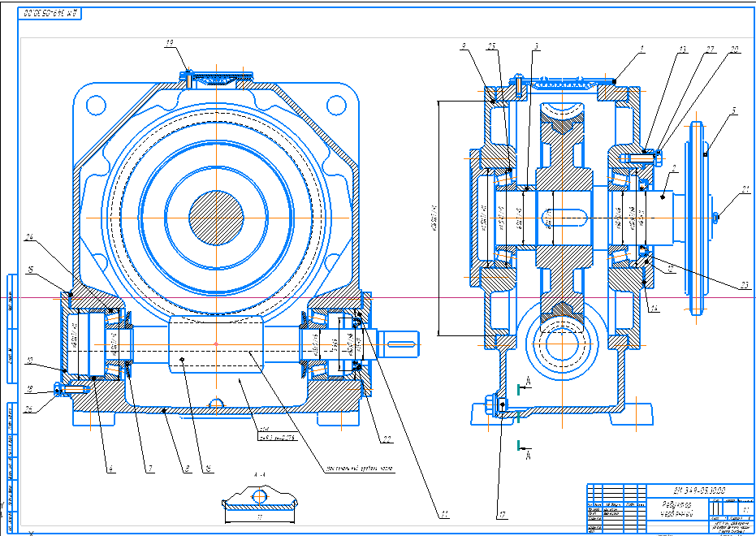The width and height of the screenshot is (756, 536).
Task: Click callout number 23 on right view
Action: click(x=745, y=284)
